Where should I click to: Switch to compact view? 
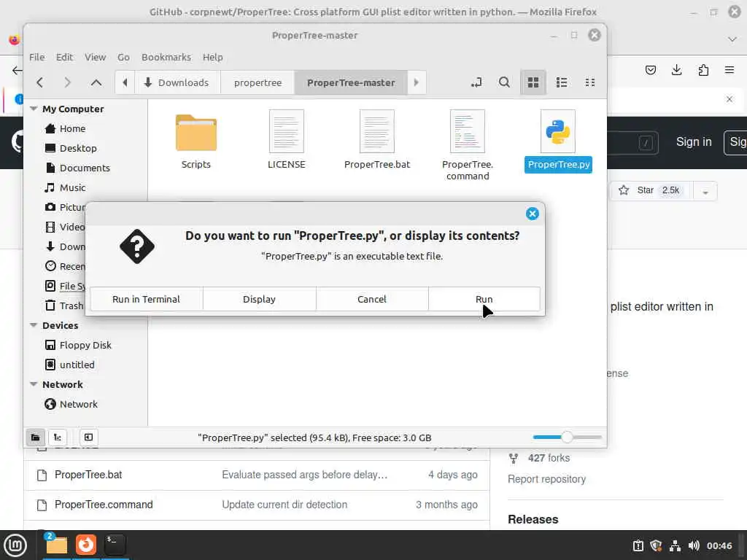click(x=589, y=82)
